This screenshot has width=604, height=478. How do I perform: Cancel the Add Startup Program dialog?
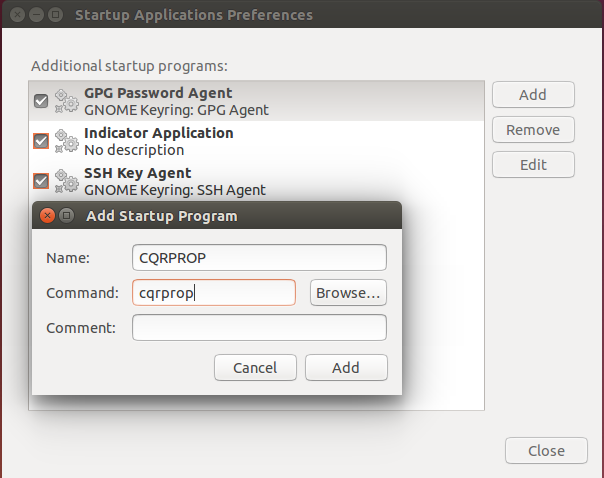[x=255, y=367]
